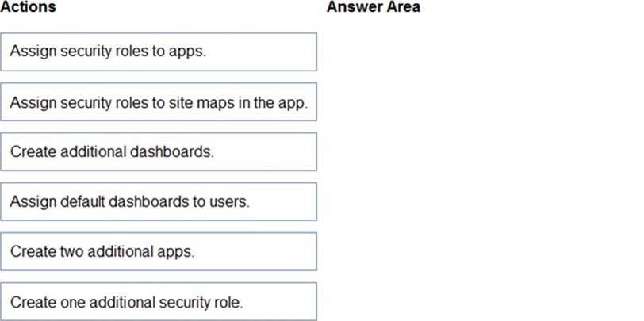Click the Answer Area heading
The image size is (644, 321).
click(373, 7)
